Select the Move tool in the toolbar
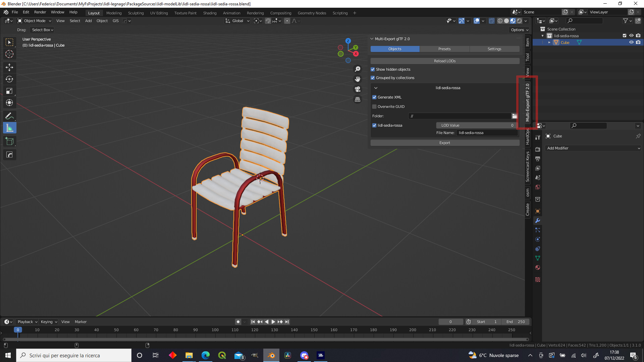Screen dimensions: 644x362 pyautogui.click(x=9, y=67)
